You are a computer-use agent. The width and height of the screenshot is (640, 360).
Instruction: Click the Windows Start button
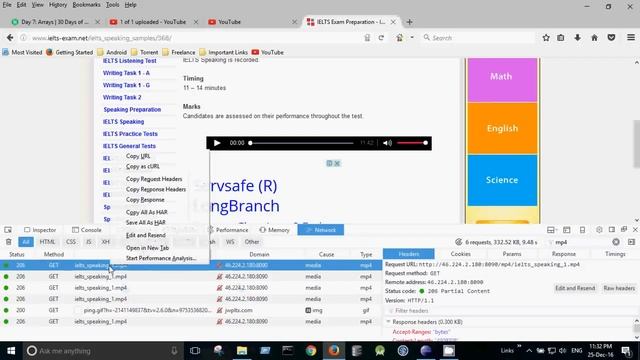tap(11, 351)
